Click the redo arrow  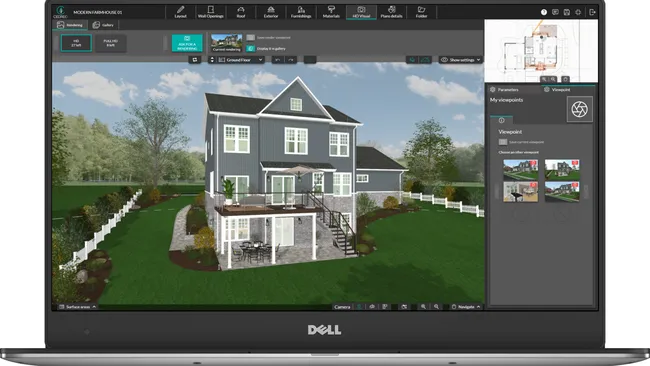[x=291, y=60]
